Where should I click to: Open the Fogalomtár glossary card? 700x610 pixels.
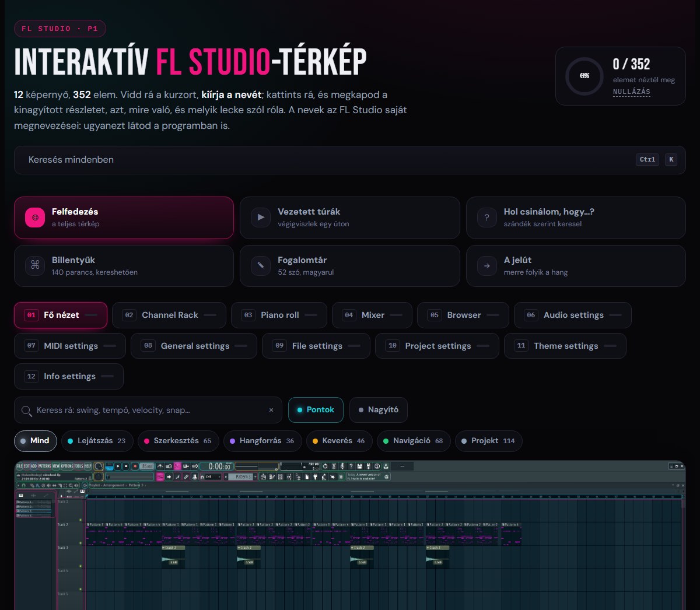(350, 266)
